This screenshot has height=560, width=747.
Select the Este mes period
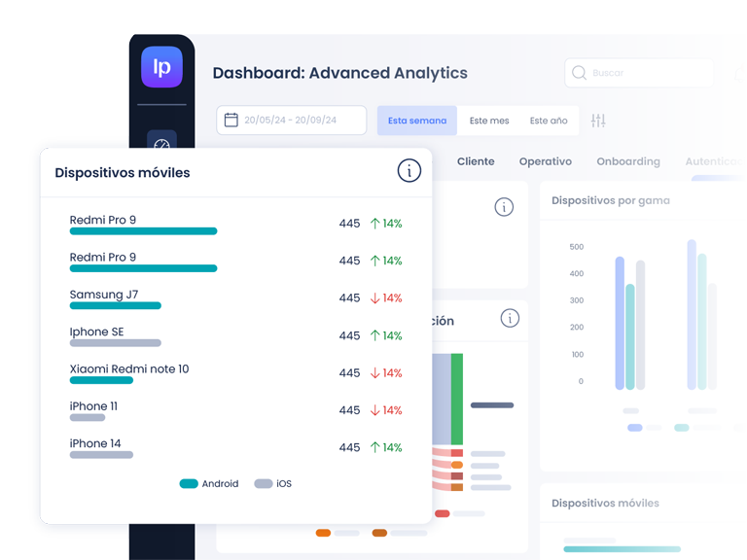[489, 121]
